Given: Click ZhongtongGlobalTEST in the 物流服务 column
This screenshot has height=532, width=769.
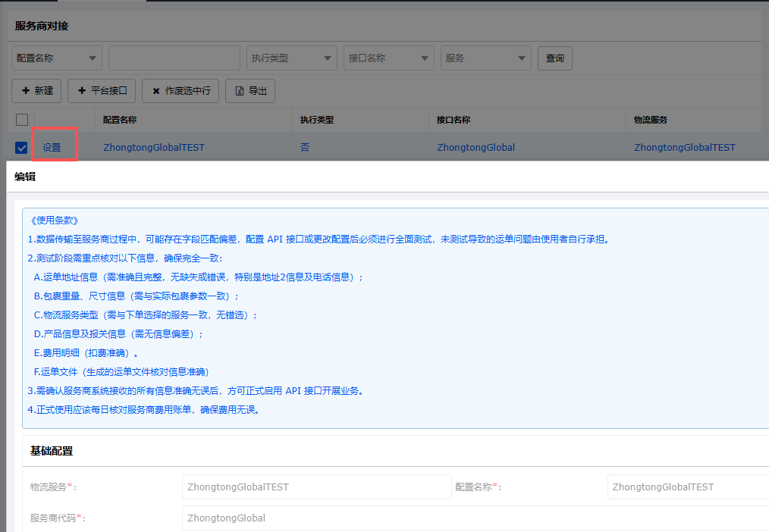Looking at the screenshot, I should [x=685, y=148].
